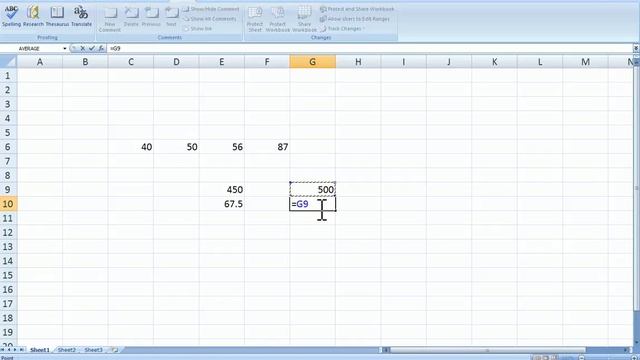Toggle Show All Comments

(210, 19)
